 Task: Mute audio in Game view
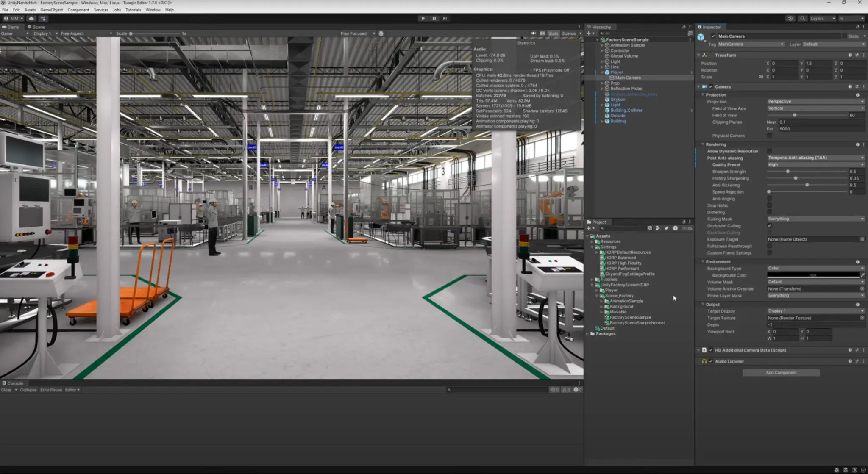click(534, 33)
